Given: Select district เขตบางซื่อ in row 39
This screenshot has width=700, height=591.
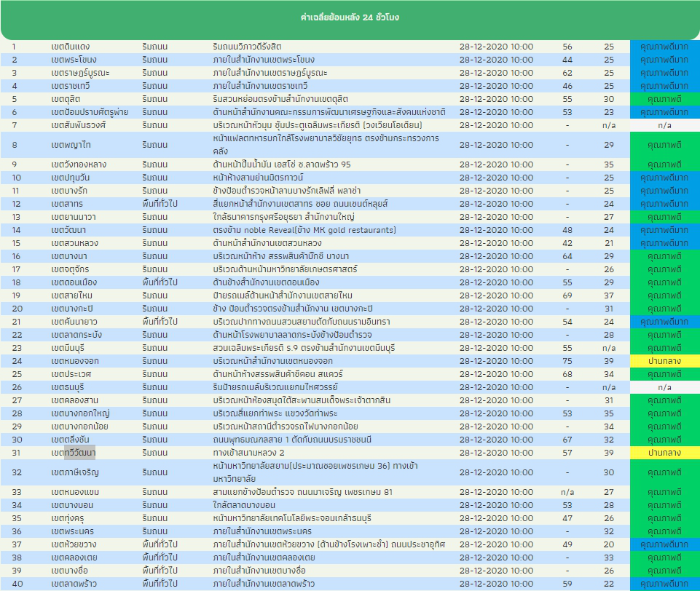Looking at the screenshot, I should (69, 571).
